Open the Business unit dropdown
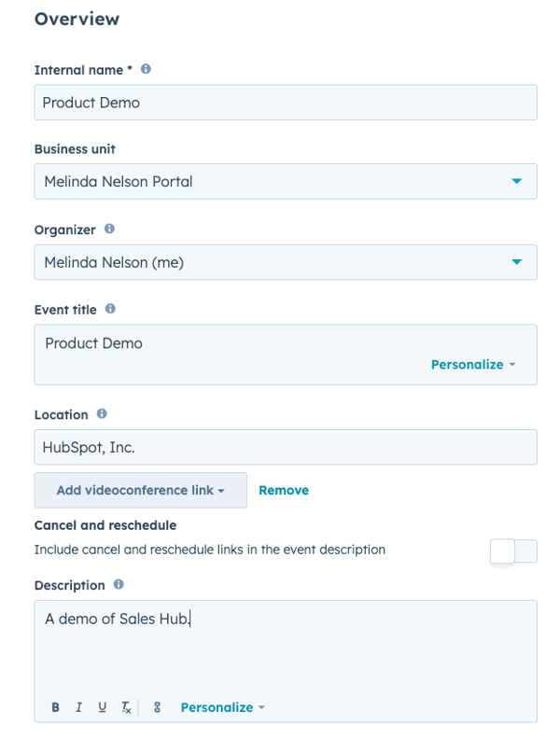The width and height of the screenshot is (560, 738). coord(286,181)
